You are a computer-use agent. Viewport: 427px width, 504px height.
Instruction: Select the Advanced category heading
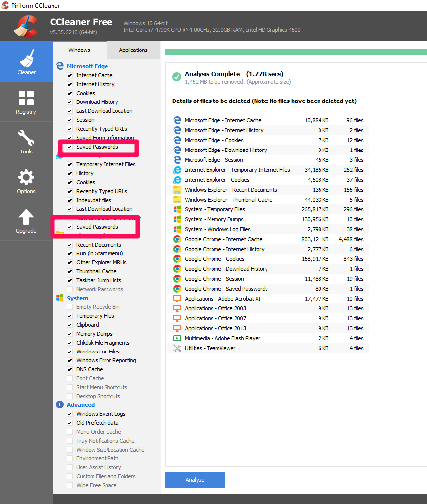click(x=81, y=405)
